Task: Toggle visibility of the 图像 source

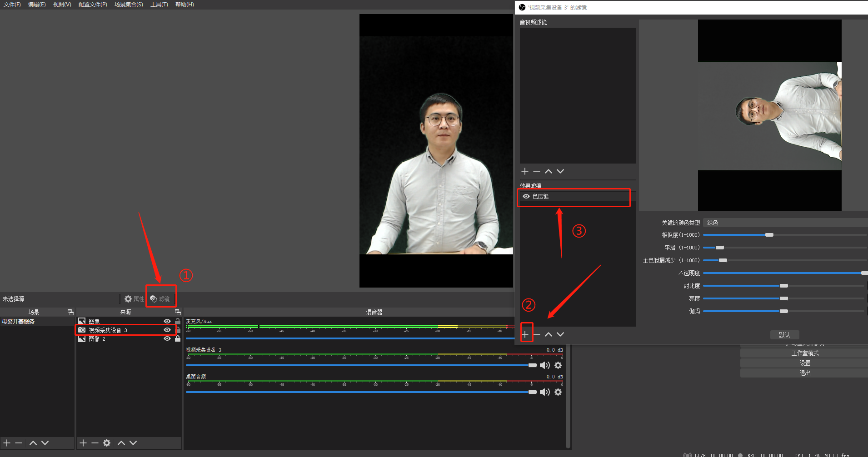Action: pos(167,321)
